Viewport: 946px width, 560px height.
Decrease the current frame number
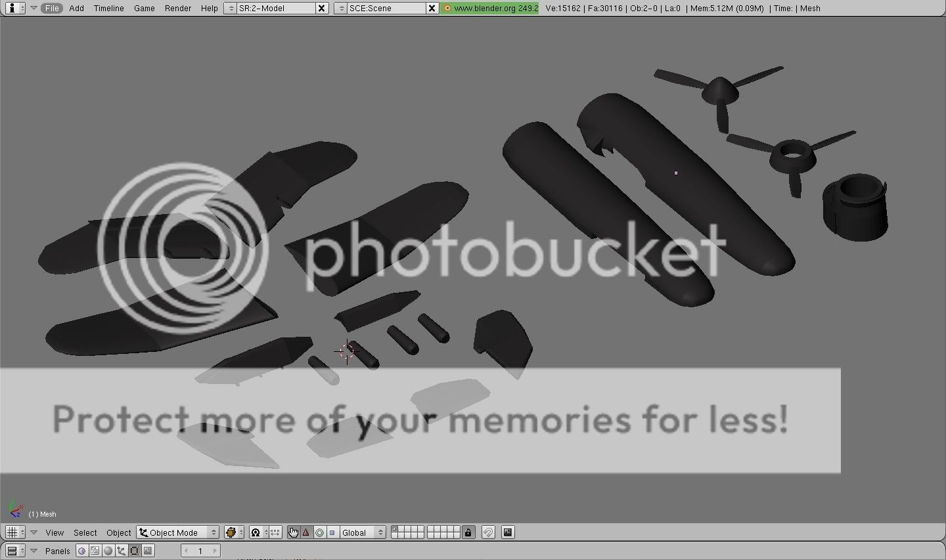point(186,551)
